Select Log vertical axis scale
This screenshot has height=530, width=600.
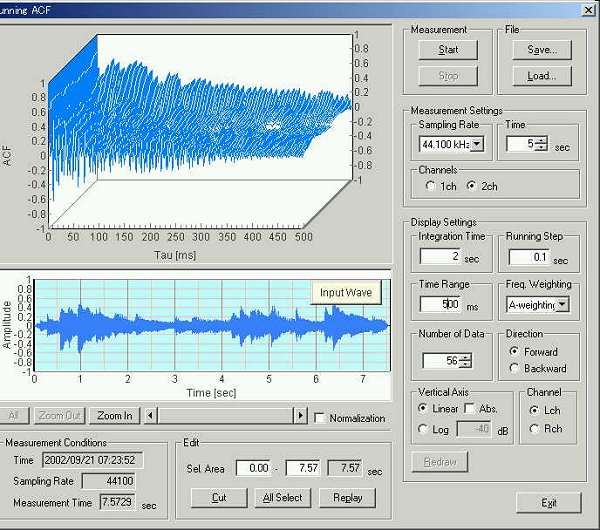(425, 430)
